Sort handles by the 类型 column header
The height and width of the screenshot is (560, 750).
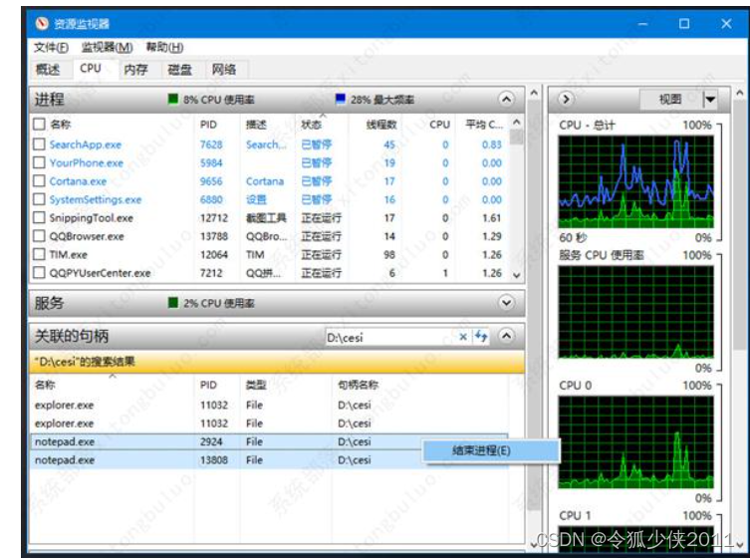(x=256, y=385)
